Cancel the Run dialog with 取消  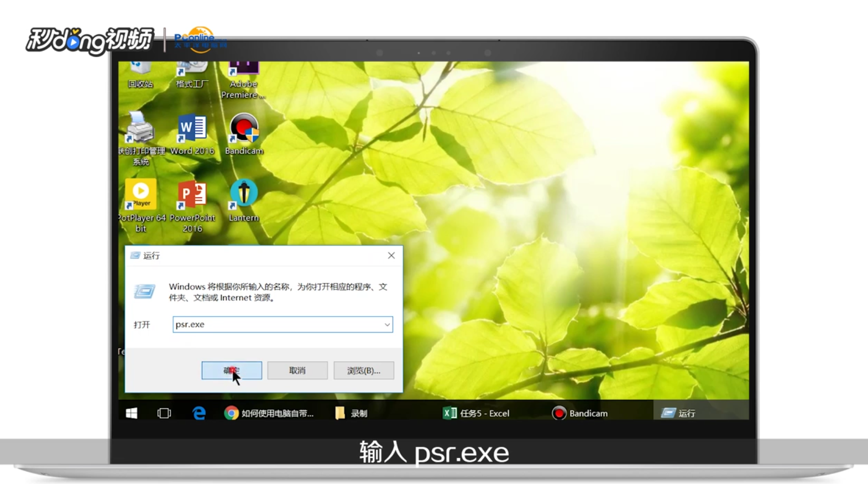(x=297, y=371)
